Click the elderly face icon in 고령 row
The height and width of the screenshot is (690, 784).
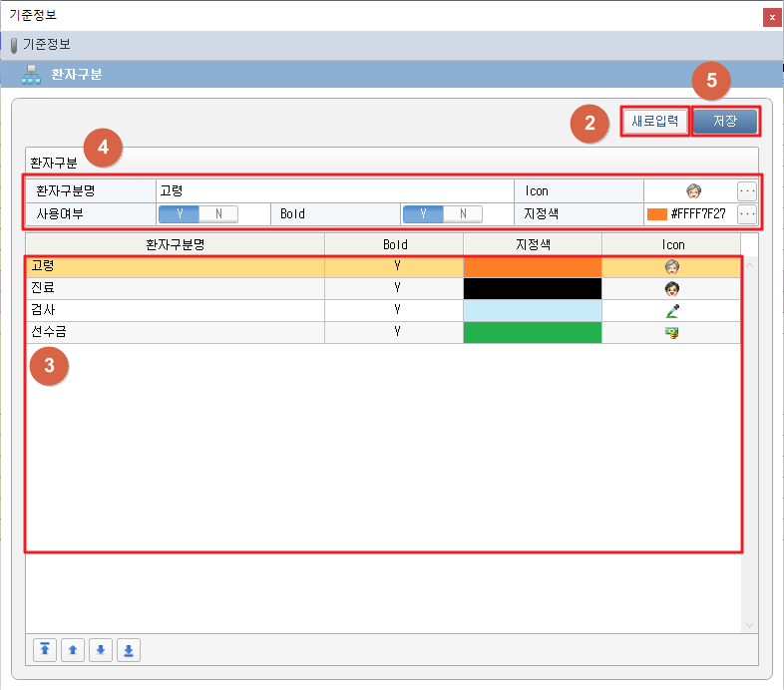tap(671, 266)
